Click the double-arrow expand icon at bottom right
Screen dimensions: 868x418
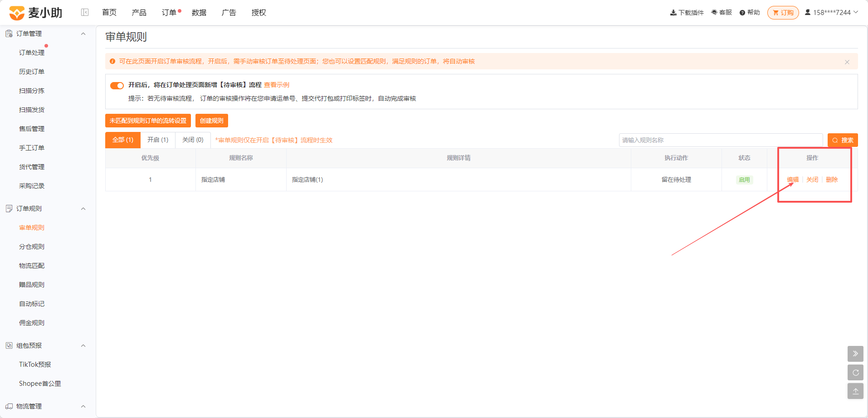tap(855, 354)
